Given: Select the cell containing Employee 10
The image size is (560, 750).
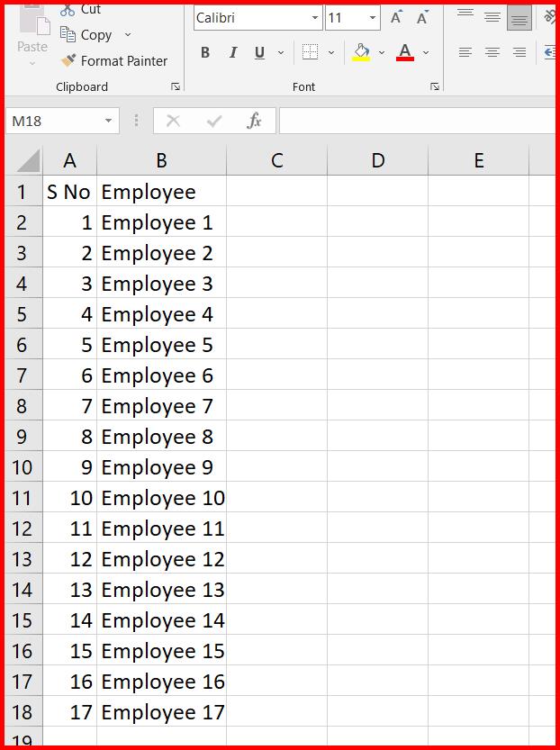Looking at the screenshot, I should [x=162, y=498].
